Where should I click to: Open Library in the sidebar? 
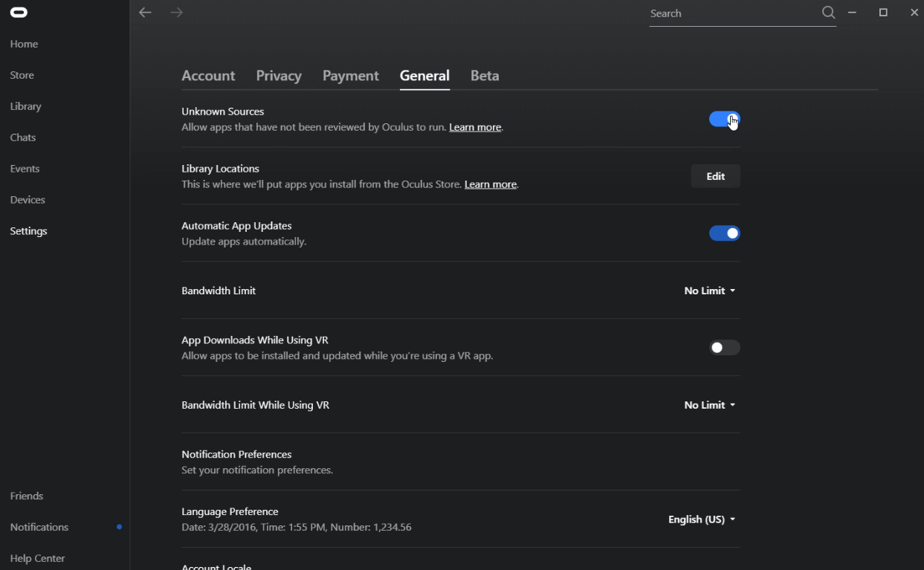pyautogui.click(x=26, y=106)
